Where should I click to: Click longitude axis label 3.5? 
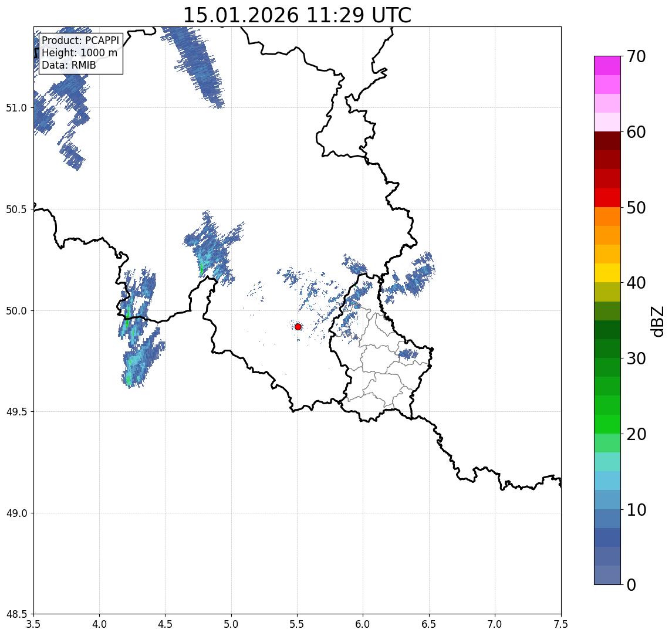tap(33, 624)
